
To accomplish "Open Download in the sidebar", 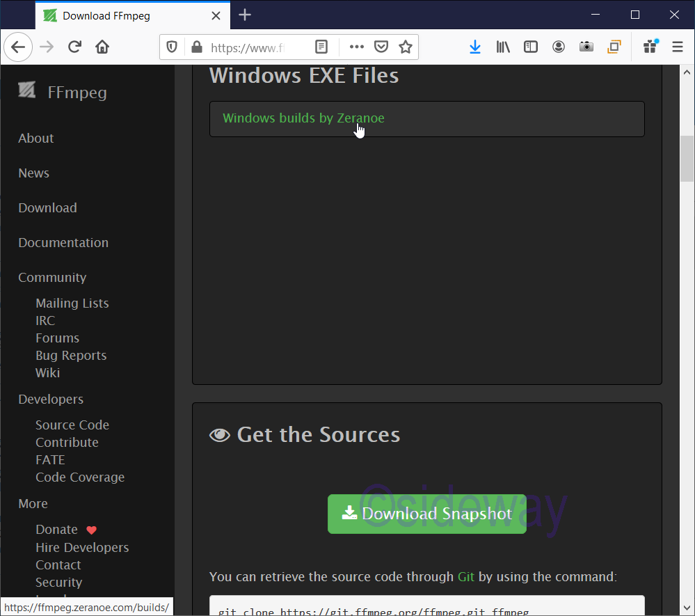I will click(x=47, y=208).
